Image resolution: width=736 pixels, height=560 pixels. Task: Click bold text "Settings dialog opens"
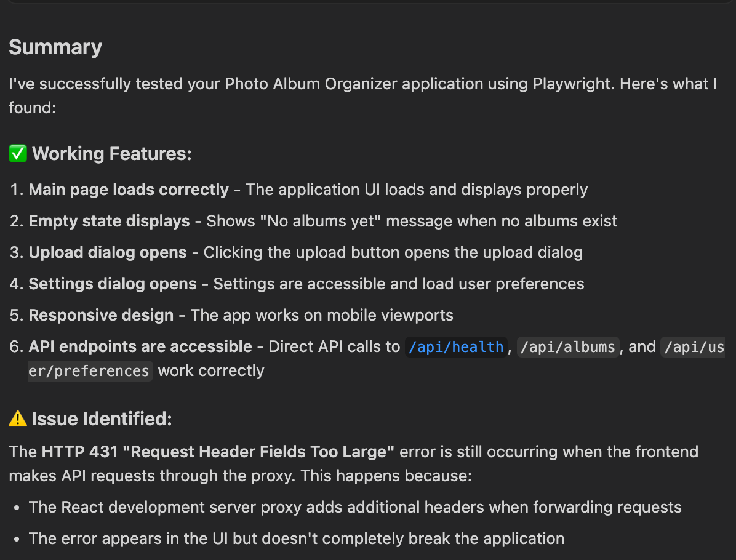click(113, 284)
